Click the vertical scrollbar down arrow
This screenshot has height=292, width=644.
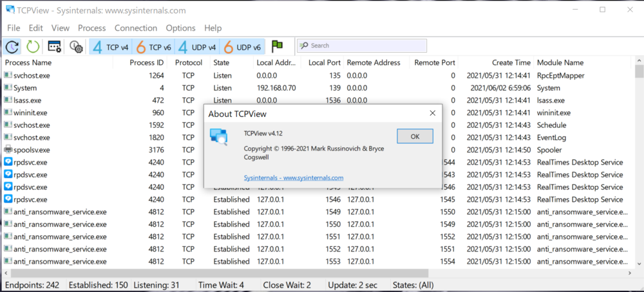tap(639, 264)
